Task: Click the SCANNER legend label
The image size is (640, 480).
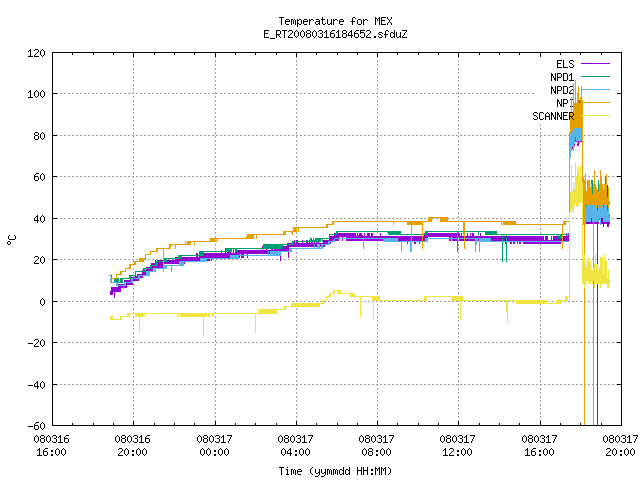Action: click(553, 116)
